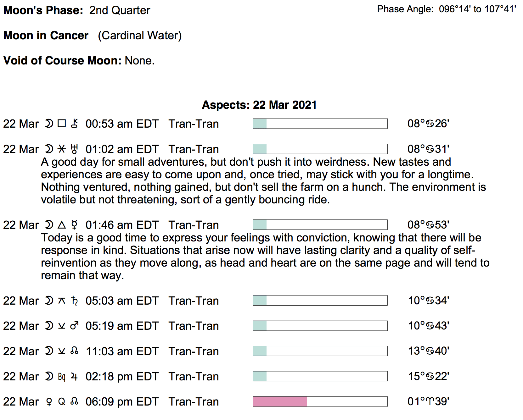Image resolution: width=523 pixels, height=420 pixels.
Task: Click the Mercury glyph in the 01:46 am aspect
Action: (74, 225)
